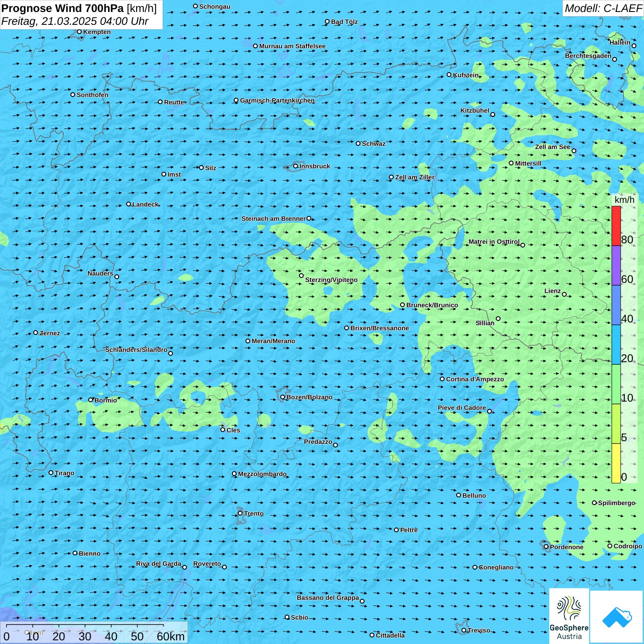
Task: Select the light blue 20–40 legend swatch
Action: [616, 345]
